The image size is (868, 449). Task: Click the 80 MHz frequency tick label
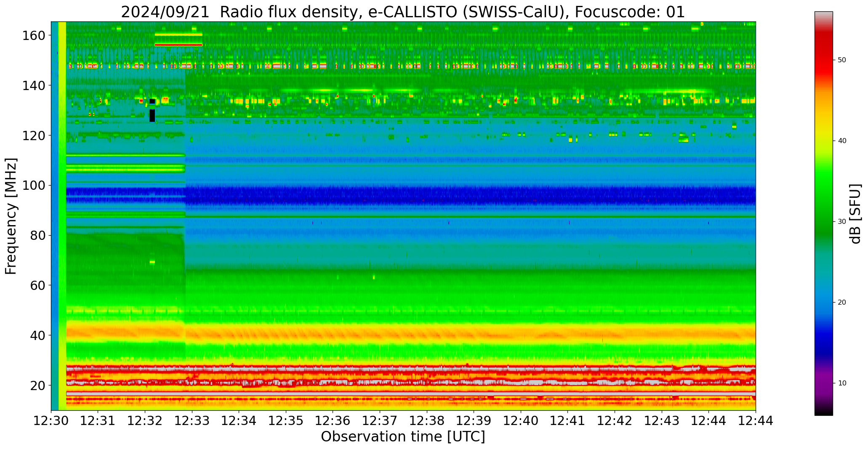(37, 236)
